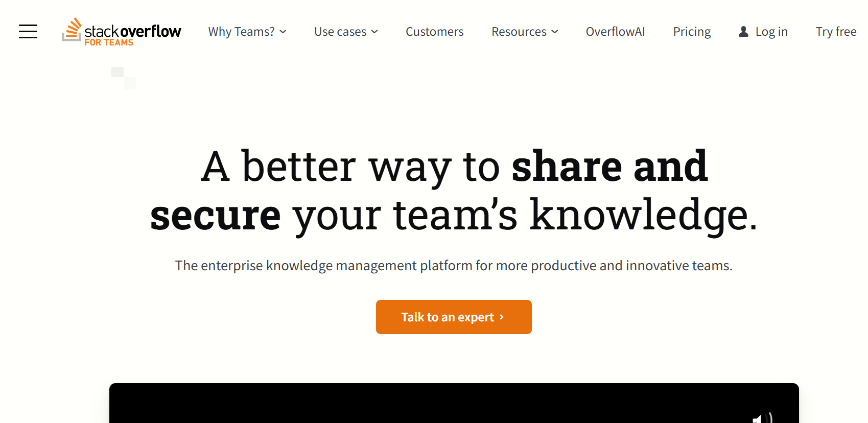Click the orange FOR TEAMS logo text
The height and width of the screenshot is (423, 868).
109,43
